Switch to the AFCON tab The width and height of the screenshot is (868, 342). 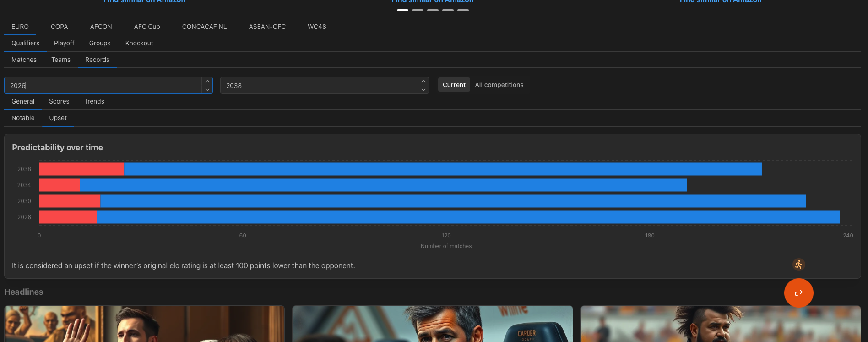coord(101,27)
